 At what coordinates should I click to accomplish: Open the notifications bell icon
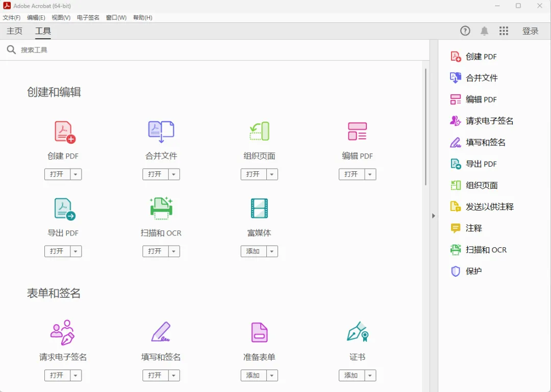click(x=484, y=31)
